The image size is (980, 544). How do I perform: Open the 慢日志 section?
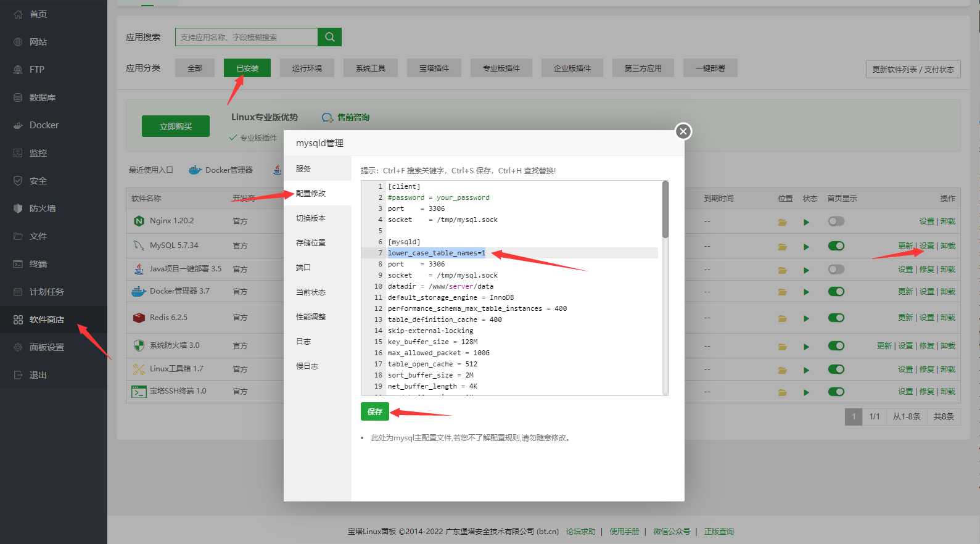(307, 366)
